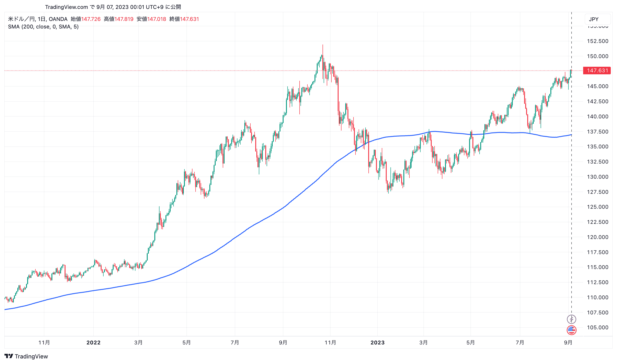Image resolution: width=617 pixels, height=364 pixels.
Task: Click the 105.000 price axis label
Action: (x=597, y=327)
